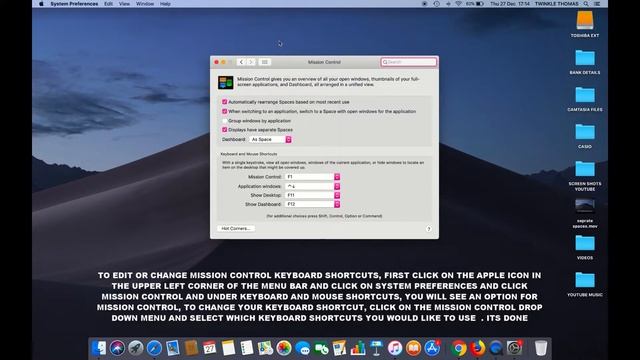This screenshot has width=640, height=360.
Task: Open Notification Center icon in menu bar
Action: click(x=597, y=4)
